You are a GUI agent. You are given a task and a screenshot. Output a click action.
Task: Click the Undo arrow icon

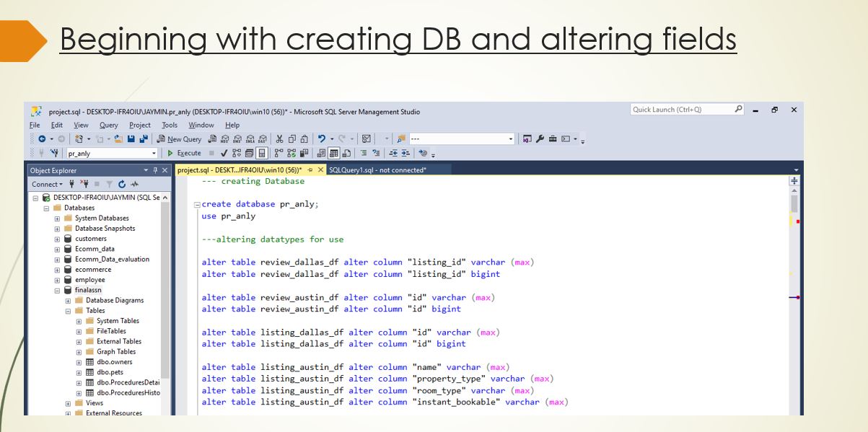(x=321, y=139)
